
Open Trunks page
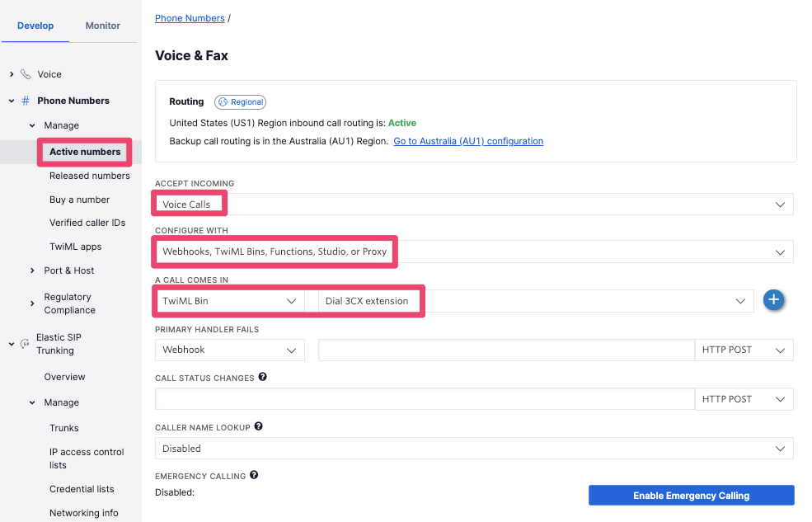coord(63,428)
